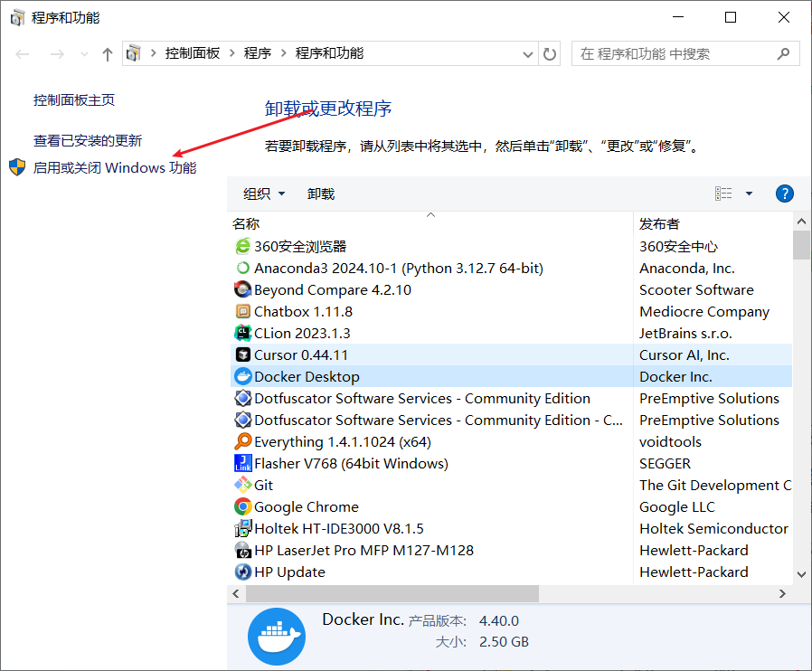Click the refresh button beside address bar

pyautogui.click(x=550, y=54)
